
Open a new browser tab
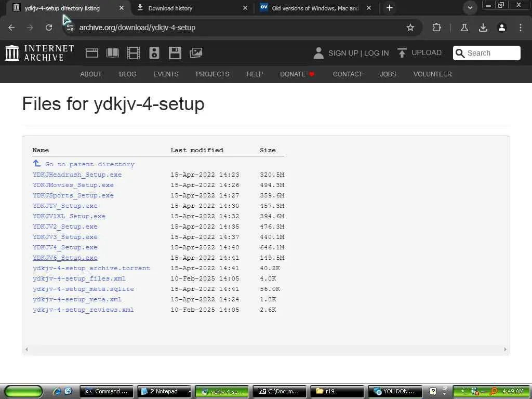click(390, 8)
